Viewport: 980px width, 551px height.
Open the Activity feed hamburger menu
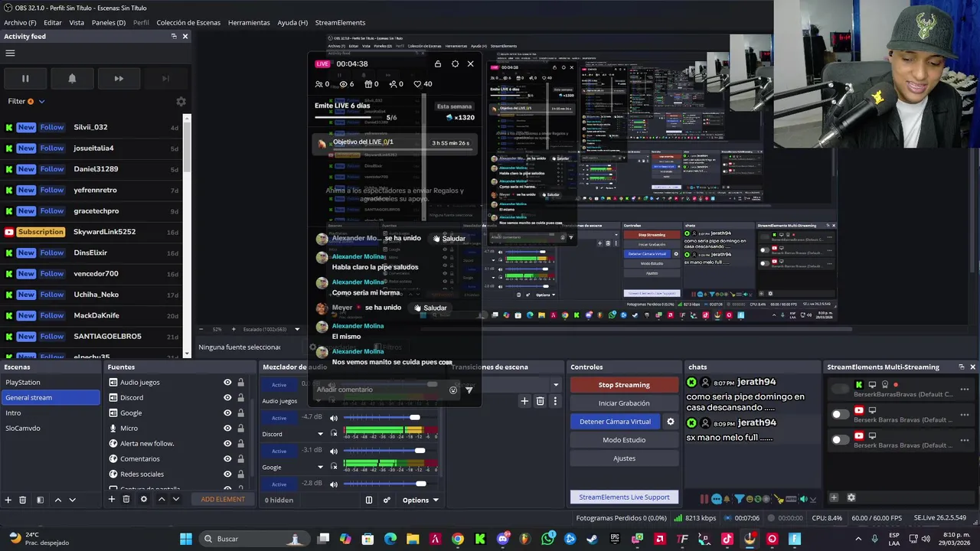(x=10, y=54)
